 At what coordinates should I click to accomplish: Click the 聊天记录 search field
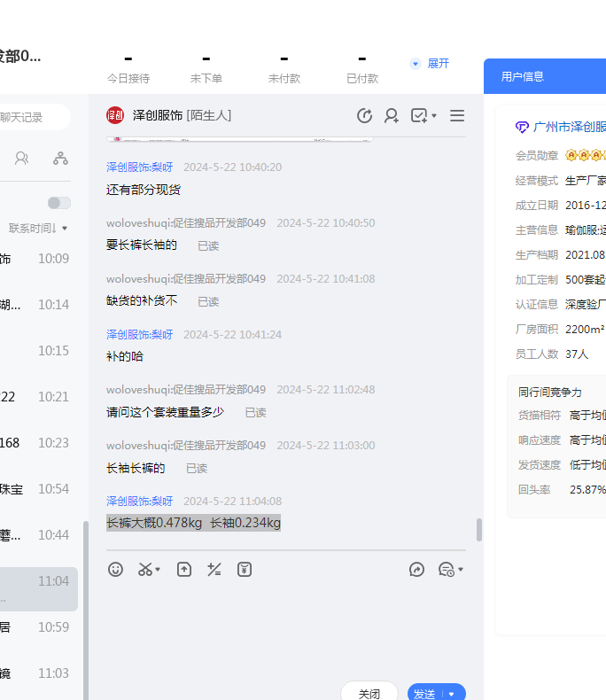(34, 117)
